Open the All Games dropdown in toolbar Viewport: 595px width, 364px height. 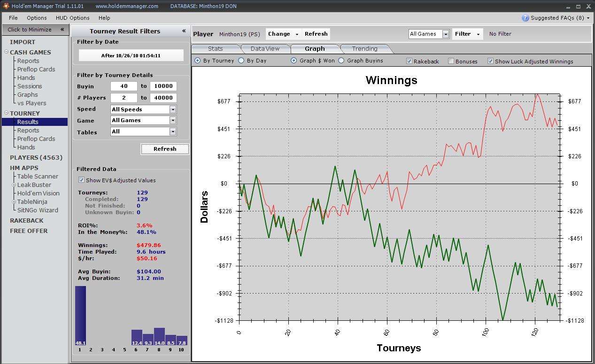pyautogui.click(x=445, y=34)
